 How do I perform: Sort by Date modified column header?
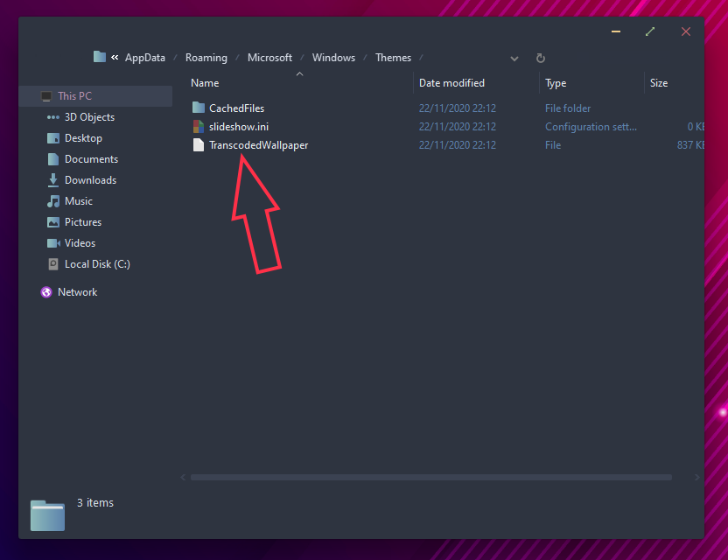[451, 83]
